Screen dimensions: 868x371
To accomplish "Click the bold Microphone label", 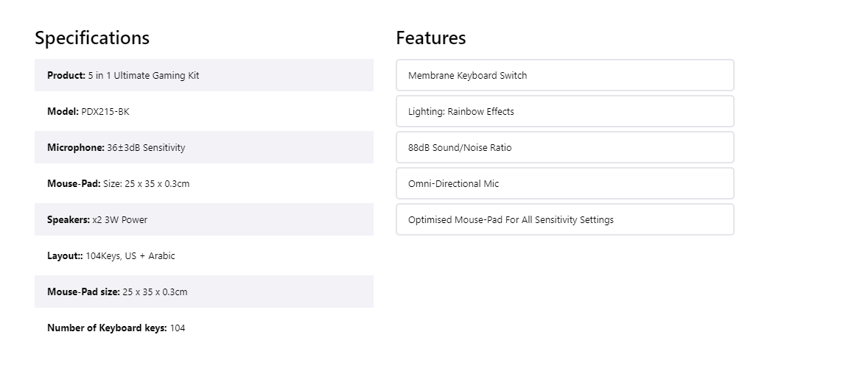I will click(75, 148).
